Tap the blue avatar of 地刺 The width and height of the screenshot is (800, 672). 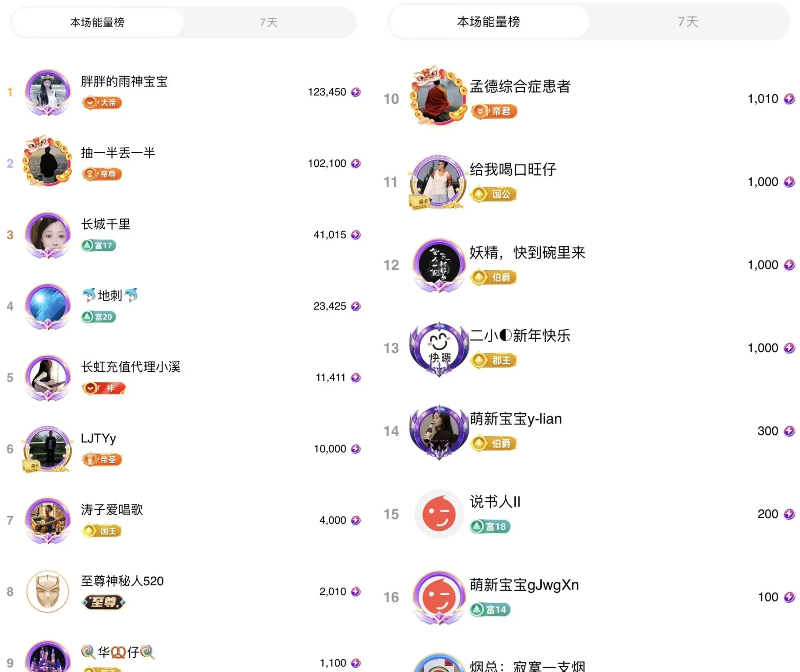[x=48, y=307]
